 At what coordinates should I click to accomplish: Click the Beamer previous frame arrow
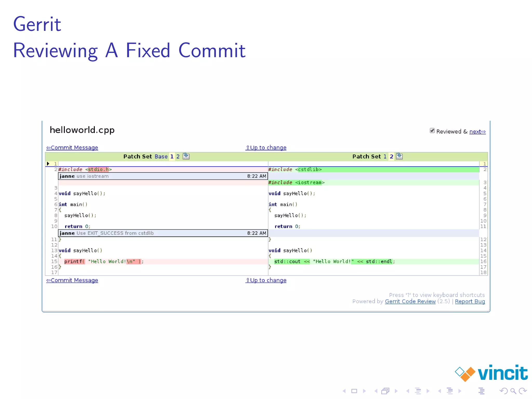(376, 391)
